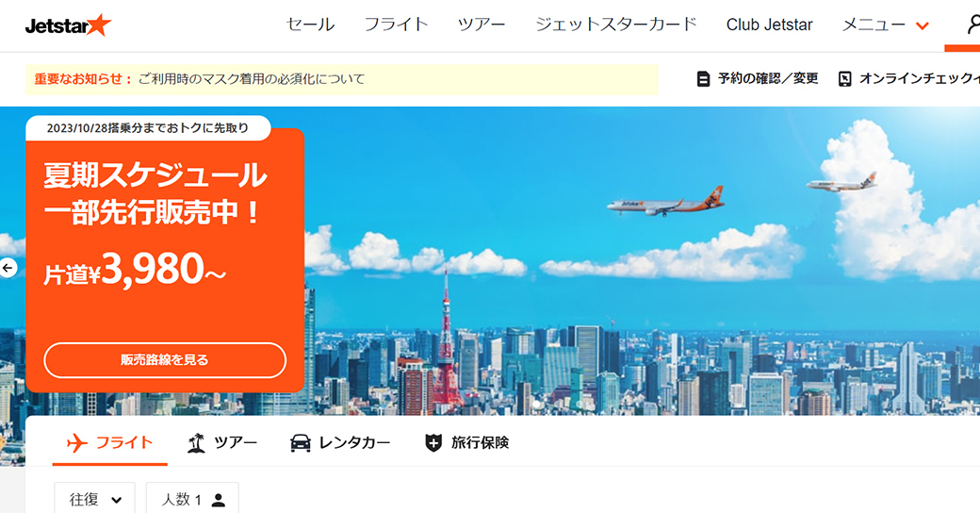Click the palm tree ツアー icon

point(196,443)
